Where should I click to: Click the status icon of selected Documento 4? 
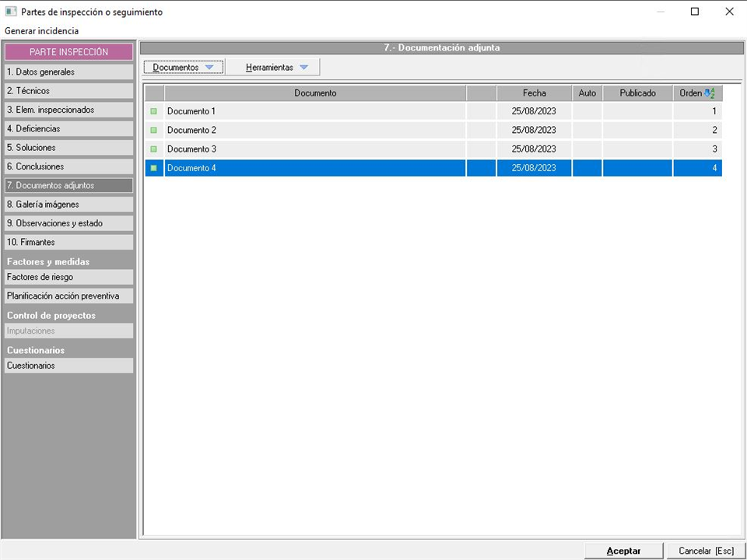click(153, 168)
